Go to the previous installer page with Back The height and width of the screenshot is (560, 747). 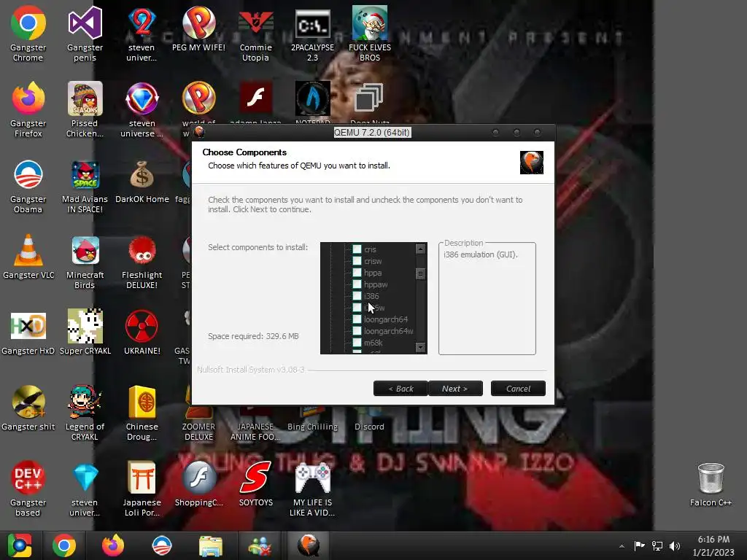coord(400,389)
